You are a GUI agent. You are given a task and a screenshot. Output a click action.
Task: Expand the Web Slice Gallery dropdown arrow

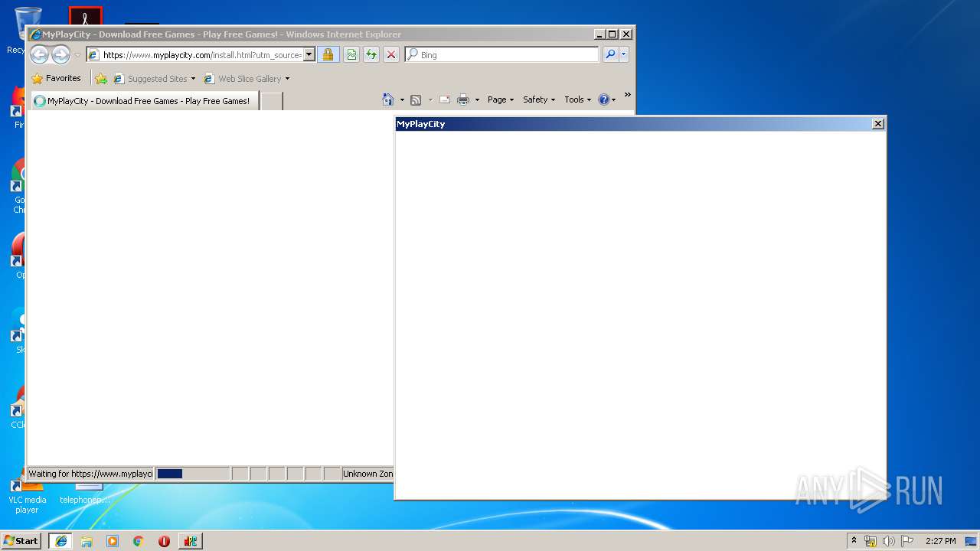pyautogui.click(x=288, y=79)
